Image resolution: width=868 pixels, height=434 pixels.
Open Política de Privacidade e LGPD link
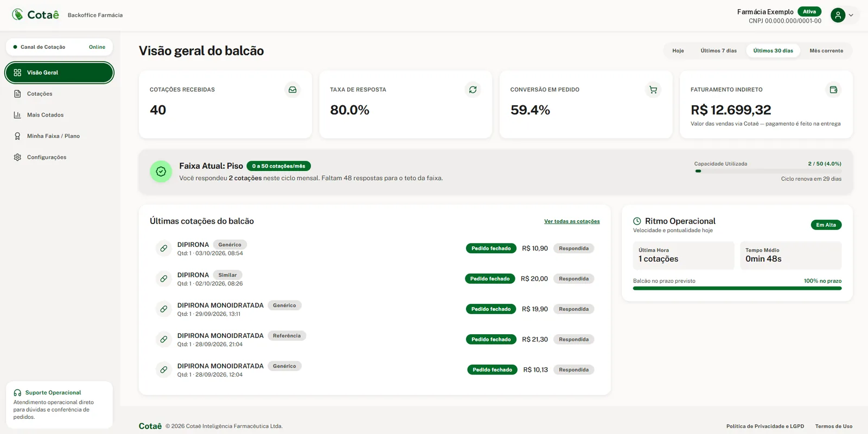pos(765,426)
